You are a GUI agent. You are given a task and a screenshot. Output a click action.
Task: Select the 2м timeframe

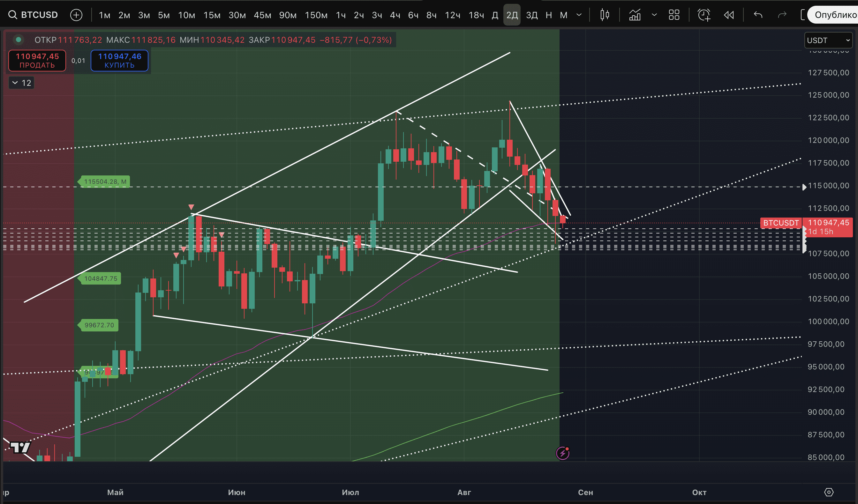(124, 15)
